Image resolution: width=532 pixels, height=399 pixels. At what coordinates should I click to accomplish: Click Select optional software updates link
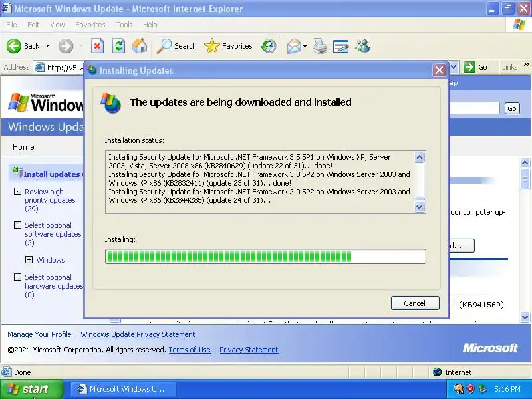(x=53, y=234)
